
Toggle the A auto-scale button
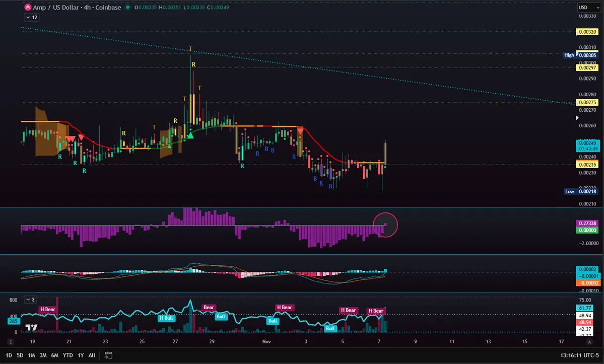click(x=589, y=342)
